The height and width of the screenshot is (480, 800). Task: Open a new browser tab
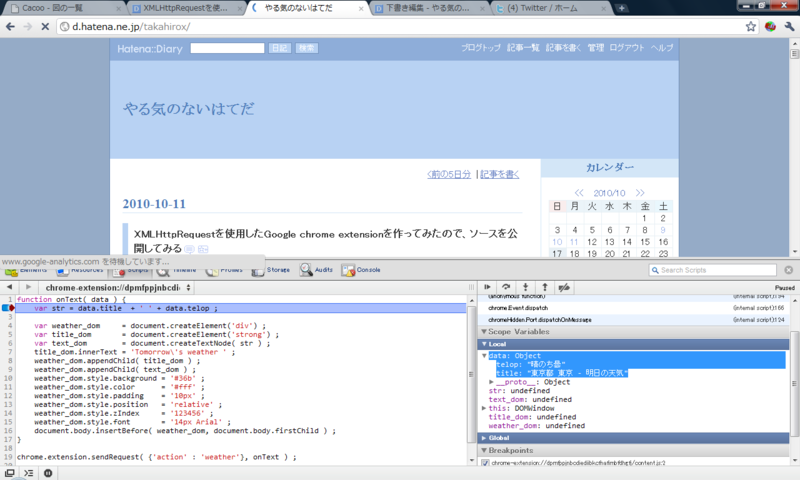pos(621,8)
